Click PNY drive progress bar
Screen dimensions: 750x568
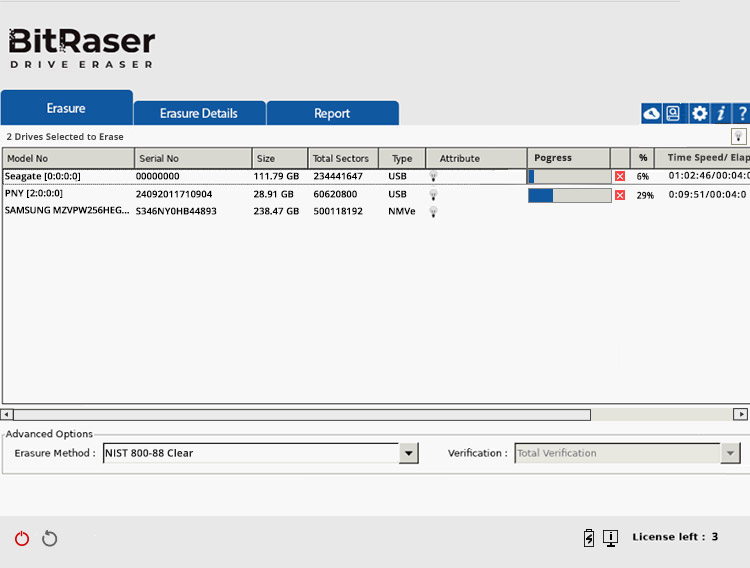pos(570,195)
